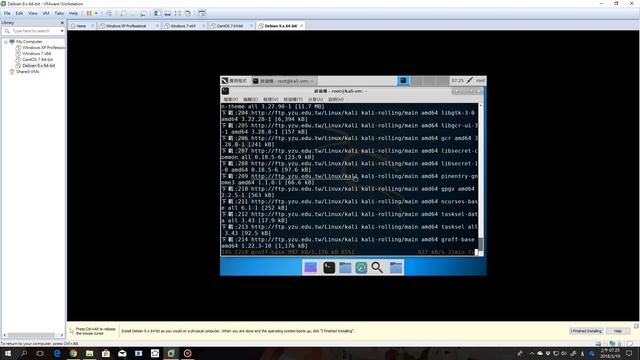The width and height of the screenshot is (640, 360).
Task: Click the magnifier search icon in guest dock
Action: click(x=377, y=268)
